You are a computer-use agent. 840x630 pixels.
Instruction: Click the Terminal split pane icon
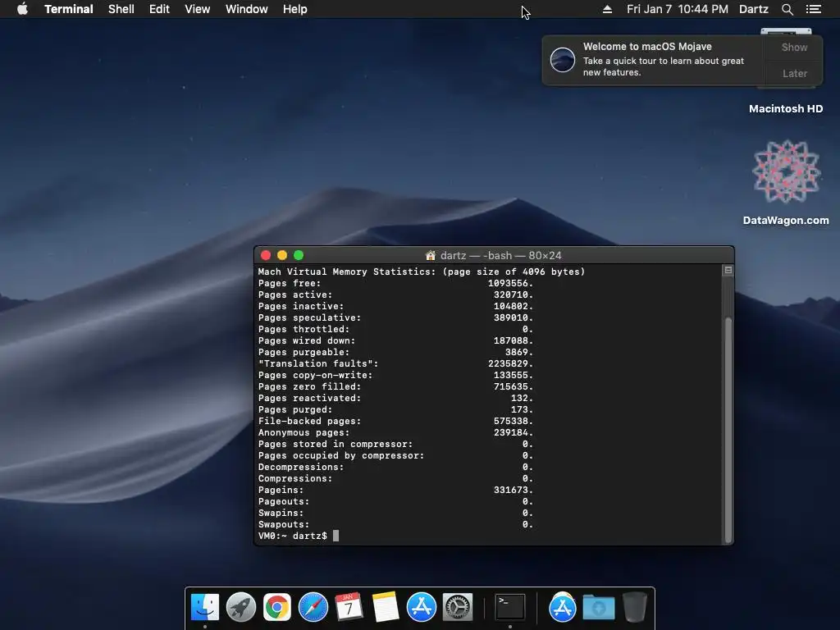click(x=728, y=271)
